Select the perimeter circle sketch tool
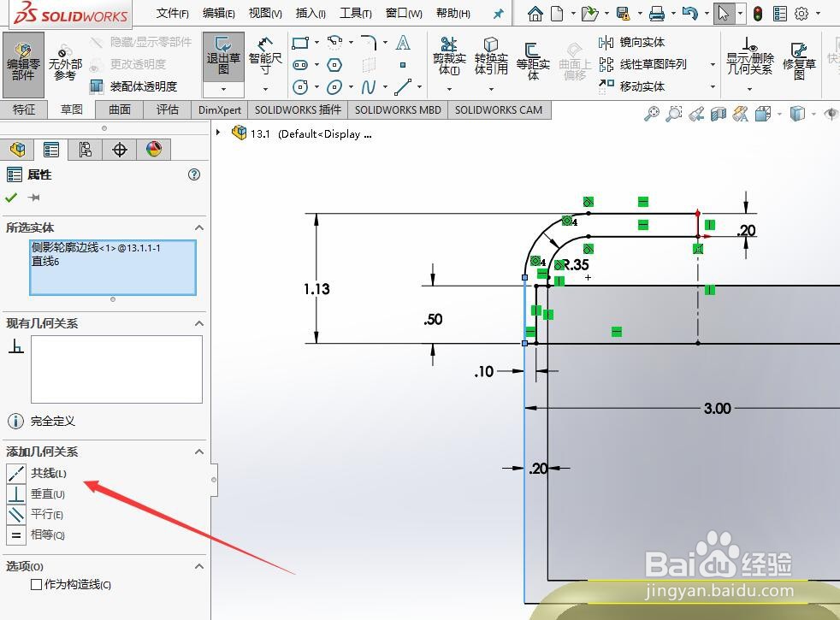The width and height of the screenshot is (840, 620). pos(300,86)
